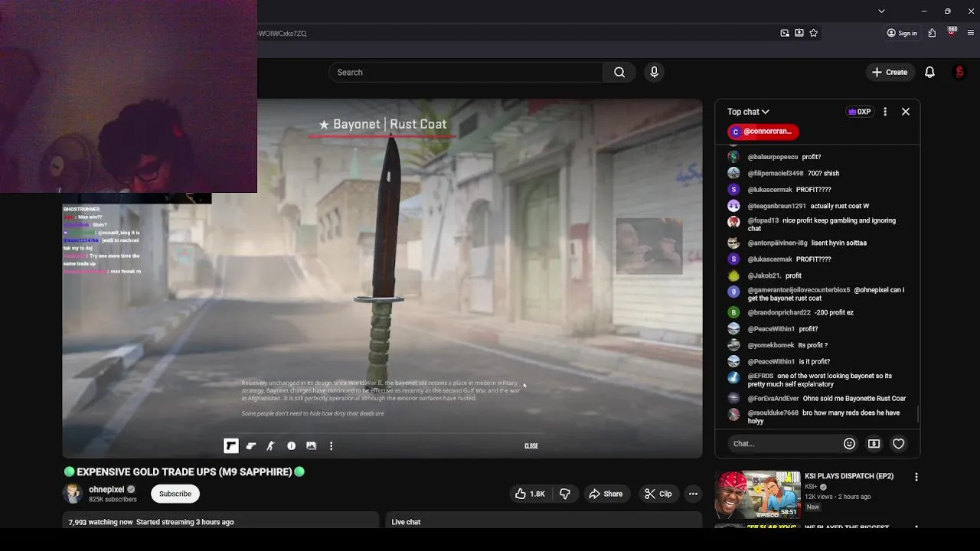980x551 pixels.
Task: Focus the YouTube Search field
Action: pyautogui.click(x=466, y=72)
